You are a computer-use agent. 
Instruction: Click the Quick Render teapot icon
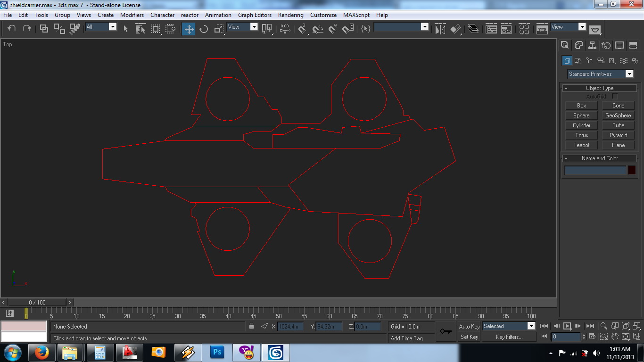pyautogui.click(x=595, y=29)
